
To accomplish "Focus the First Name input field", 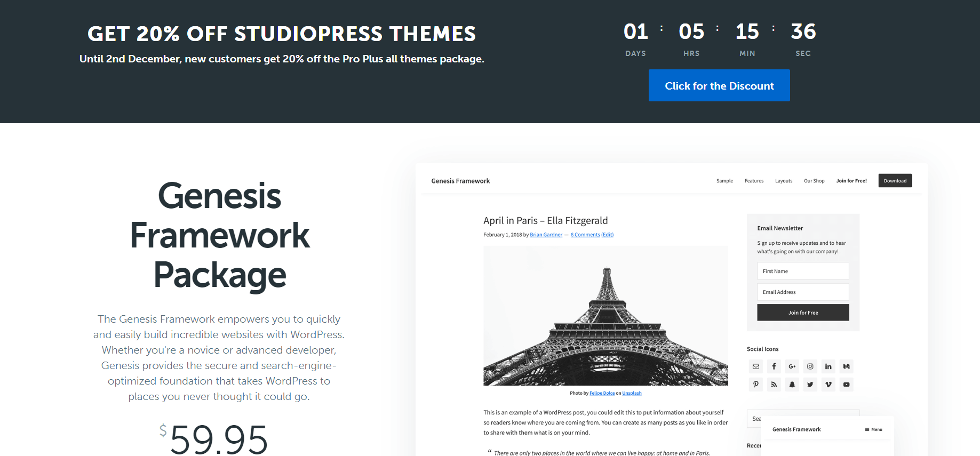I will [803, 271].
